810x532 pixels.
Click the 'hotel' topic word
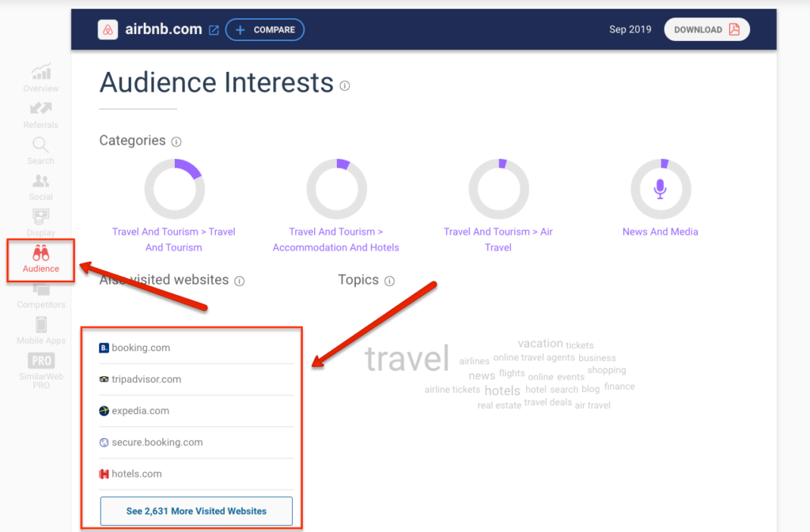point(536,389)
